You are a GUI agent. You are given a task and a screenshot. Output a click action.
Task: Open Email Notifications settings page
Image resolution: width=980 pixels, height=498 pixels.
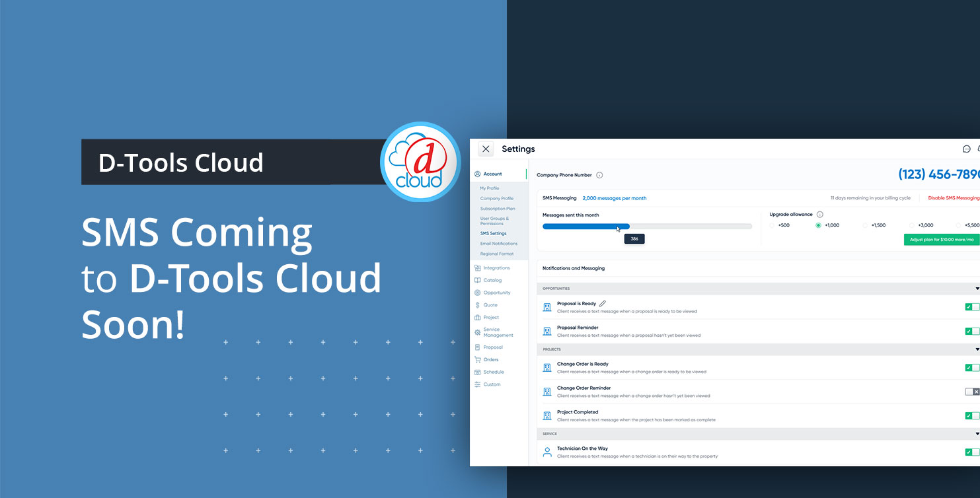pyautogui.click(x=499, y=244)
